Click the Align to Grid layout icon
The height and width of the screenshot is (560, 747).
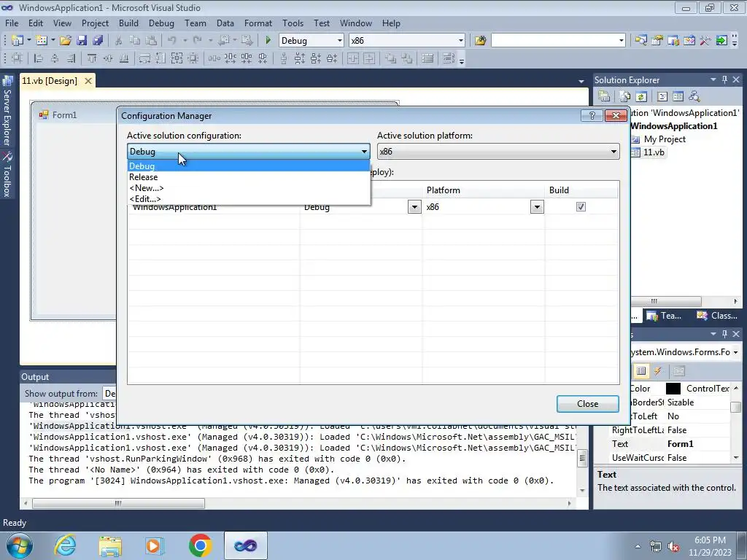click(18, 58)
